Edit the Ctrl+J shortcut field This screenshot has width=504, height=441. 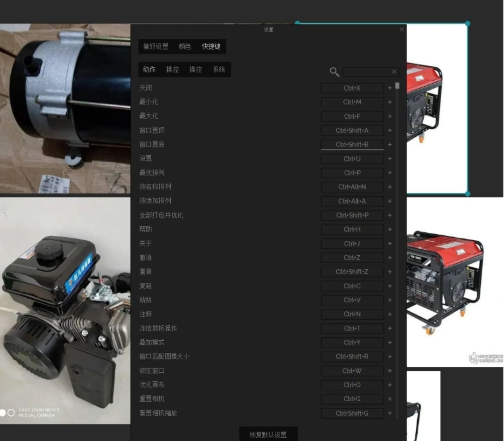[x=352, y=244]
